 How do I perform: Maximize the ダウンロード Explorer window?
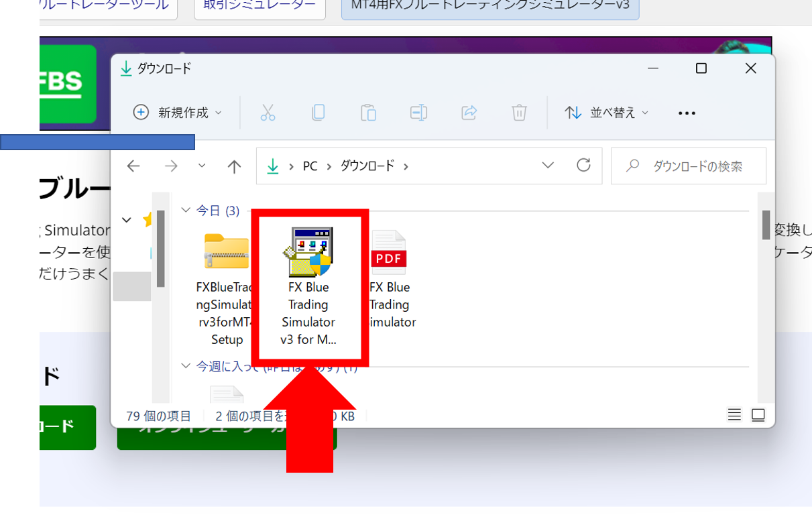[701, 68]
